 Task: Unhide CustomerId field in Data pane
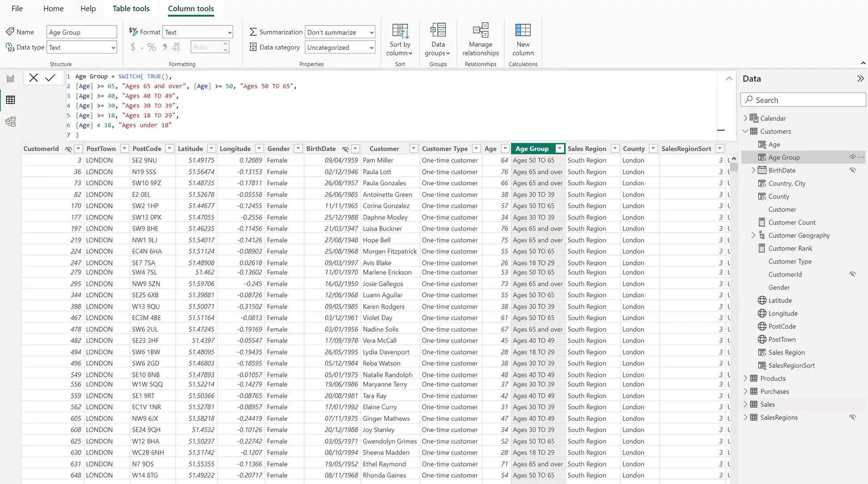point(852,274)
